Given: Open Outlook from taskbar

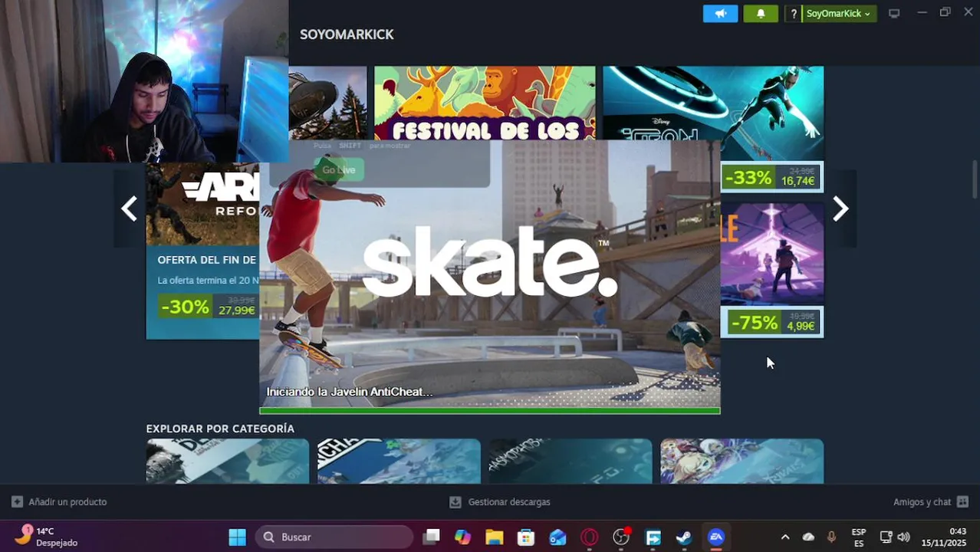Looking at the screenshot, I should 557,537.
